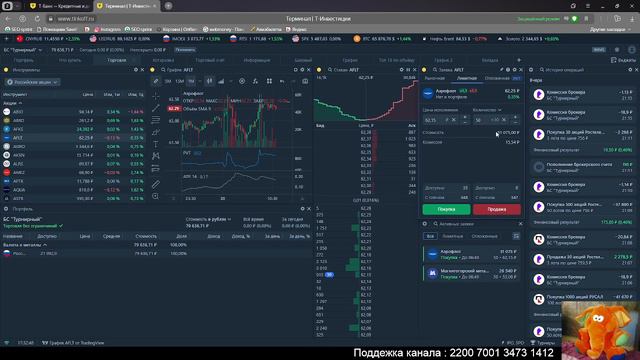
Task: Open notifications icon near profile avatar
Action: 617,50
